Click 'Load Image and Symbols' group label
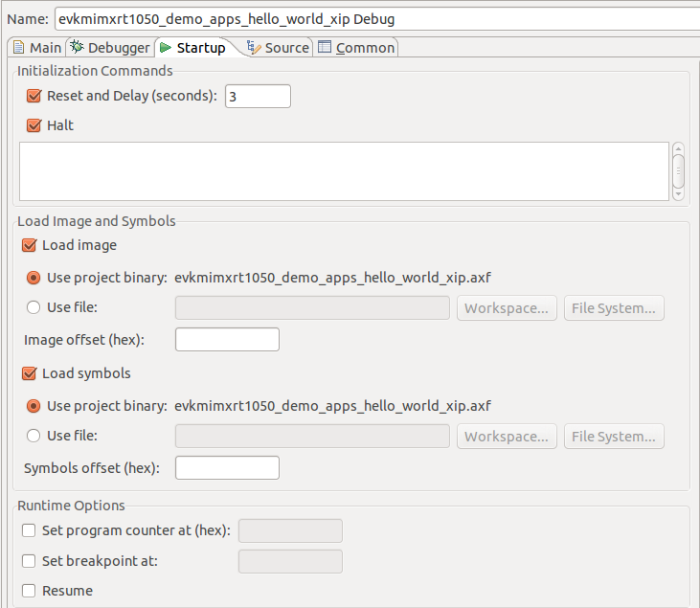This screenshot has width=700, height=608. tap(97, 221)
